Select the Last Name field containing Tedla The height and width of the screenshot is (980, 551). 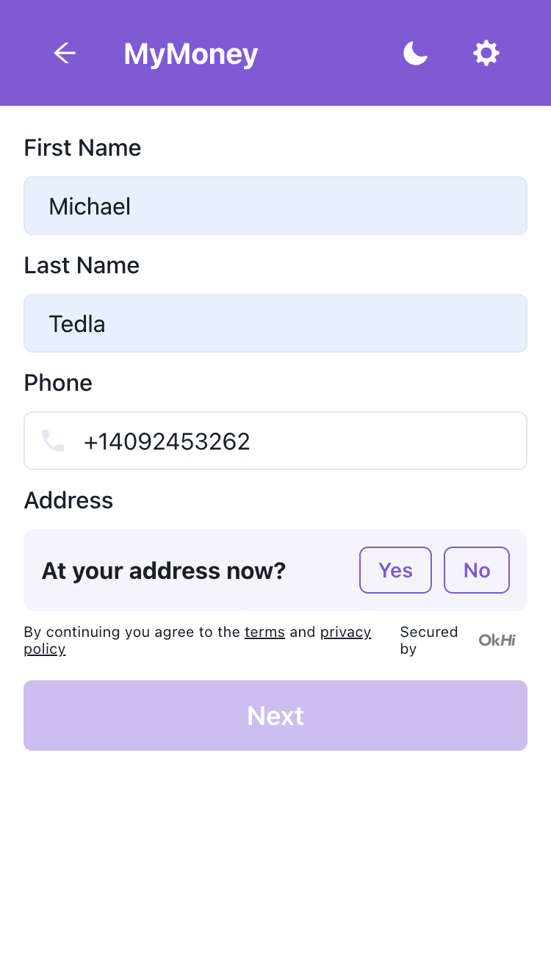coord(275,323)
